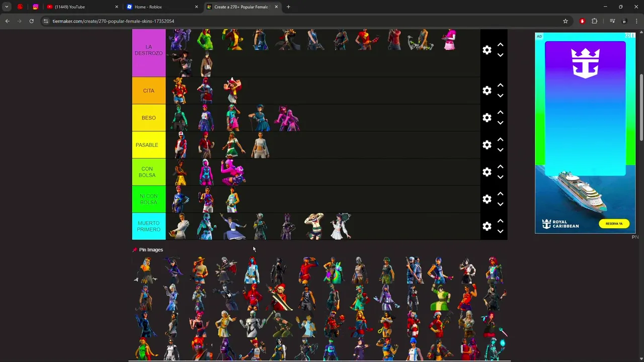Move MUERTO PRIMERO tier up with arrow
This screenshot has width=644, height=362.
[x=500, y=221]
